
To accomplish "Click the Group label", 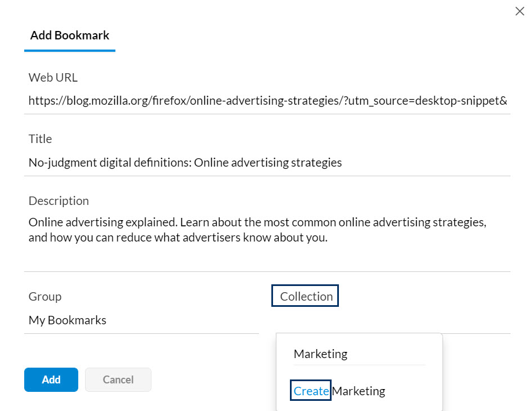I will click(x=45, y=297).
